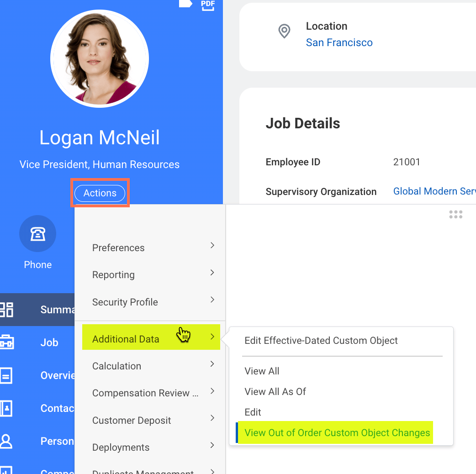Click the Phone label text
The width and height of the screenshot is (476, 474).
37,264
